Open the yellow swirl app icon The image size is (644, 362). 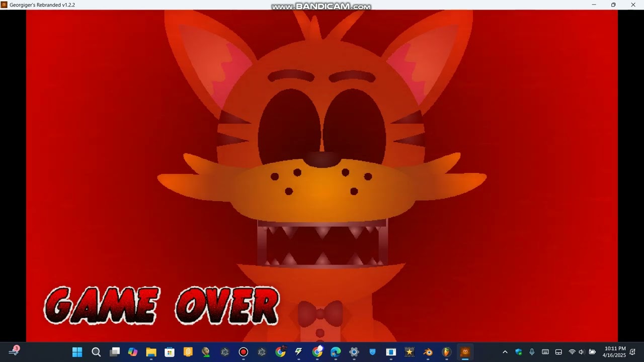(188, 352)
